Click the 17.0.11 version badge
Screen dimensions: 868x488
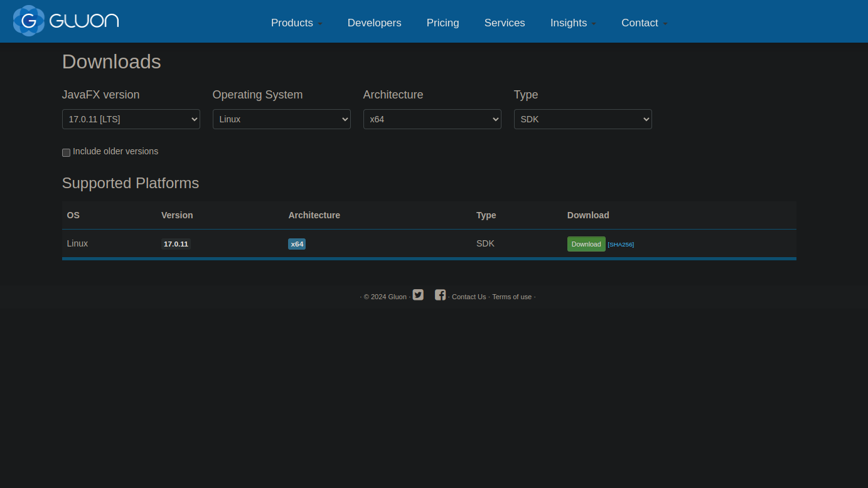[x=176, y=244]
